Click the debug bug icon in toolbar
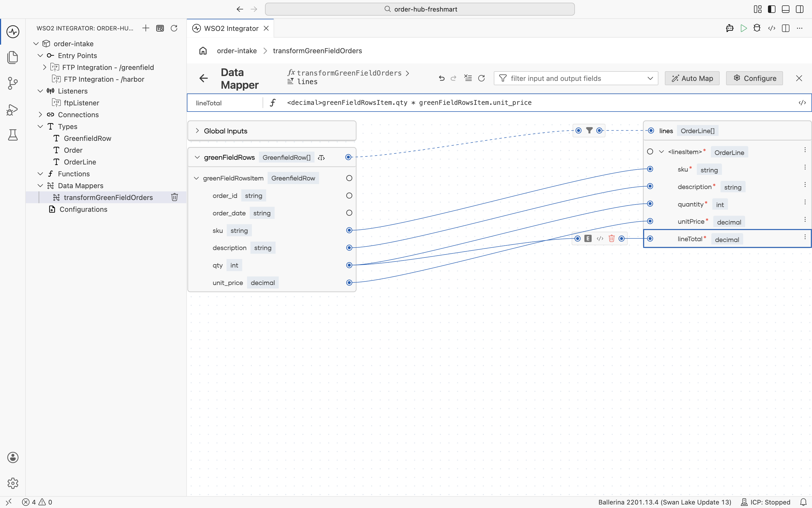Screen dimensions: 812x508 (x=757, y=28)
